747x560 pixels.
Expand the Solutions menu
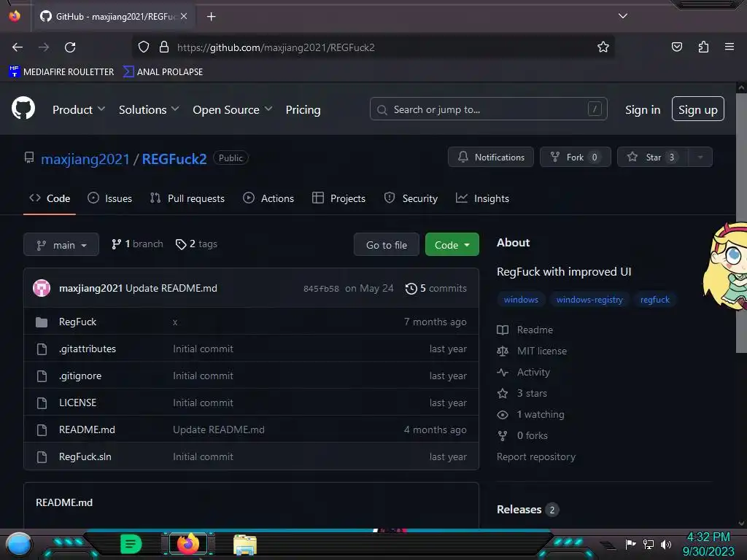pos(149,109)
